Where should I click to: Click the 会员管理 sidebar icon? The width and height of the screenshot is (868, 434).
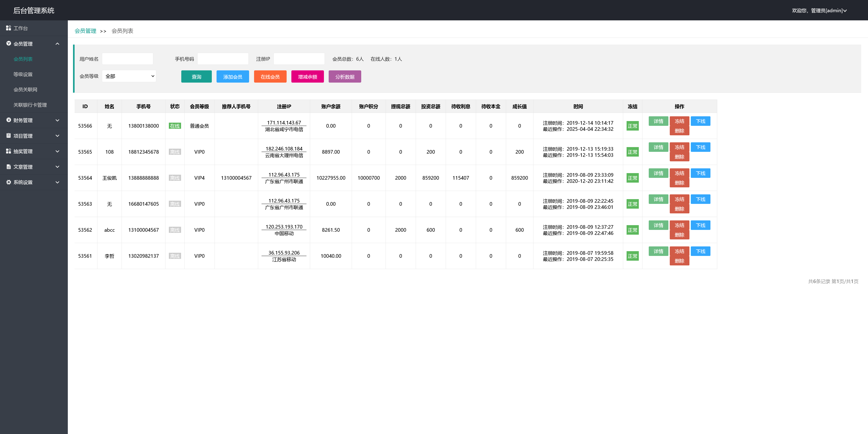[8, 43]
